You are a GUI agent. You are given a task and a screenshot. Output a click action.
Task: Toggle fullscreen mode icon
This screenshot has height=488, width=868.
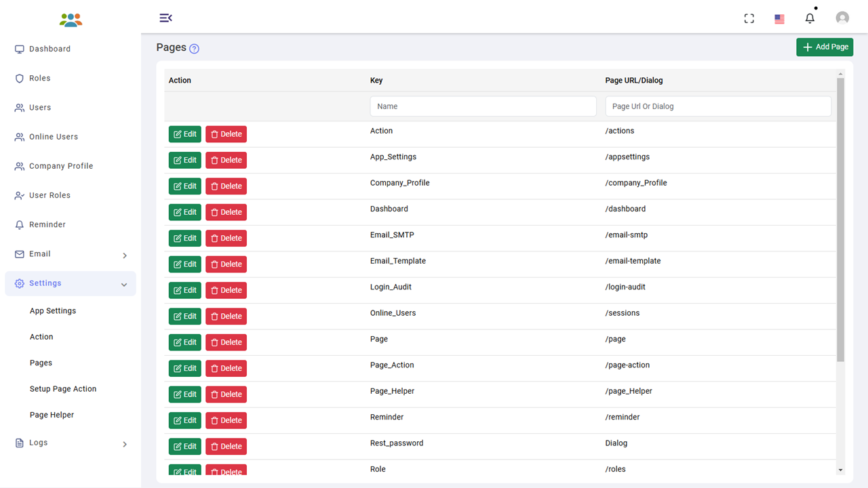pos(749,18)
